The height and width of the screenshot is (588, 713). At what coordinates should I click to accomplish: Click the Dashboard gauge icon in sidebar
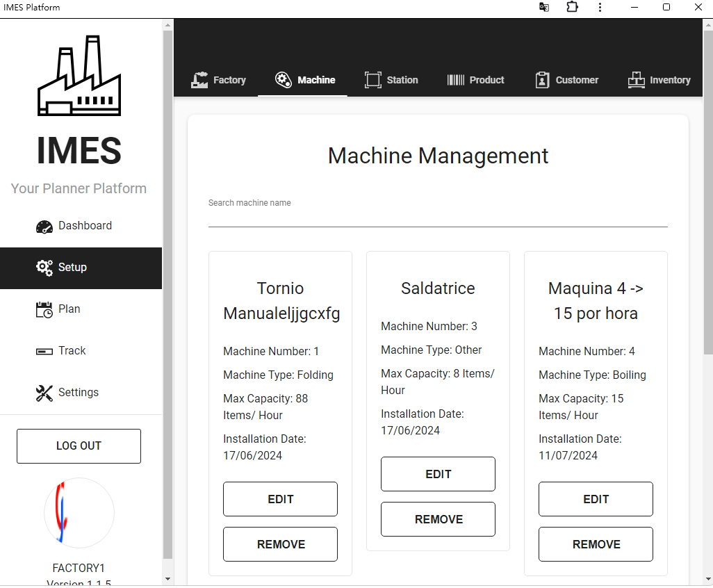44,227
